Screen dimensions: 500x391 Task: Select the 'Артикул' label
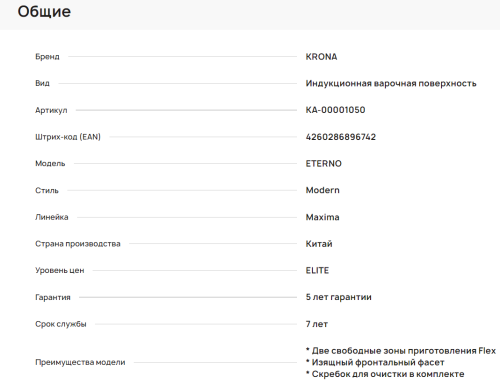(51, 110)
